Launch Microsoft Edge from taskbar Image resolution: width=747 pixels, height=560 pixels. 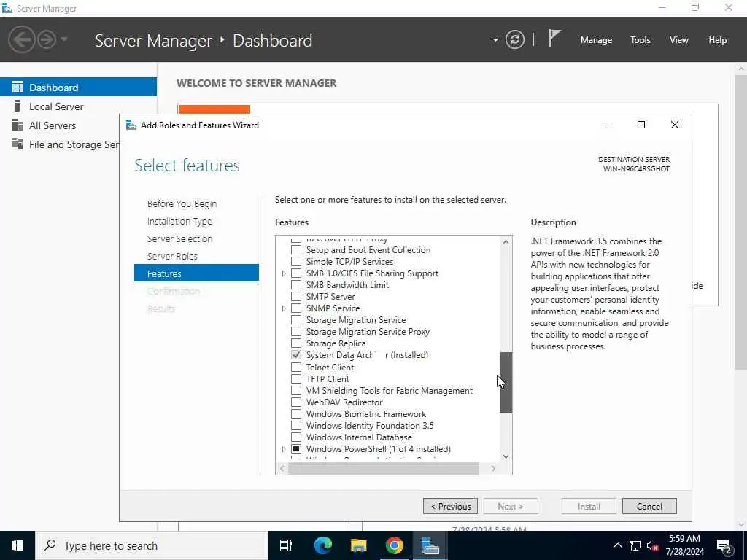322,545
